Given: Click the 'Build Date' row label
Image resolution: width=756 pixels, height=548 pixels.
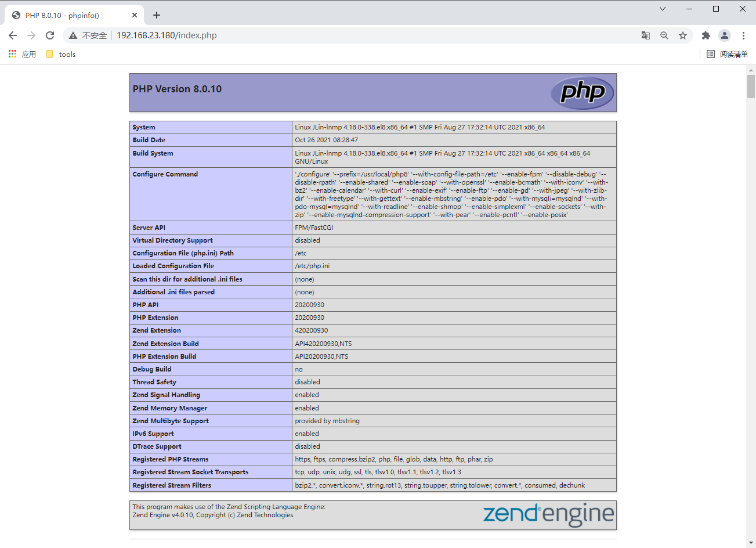Looking at the screenshot, I should [149, 140].
